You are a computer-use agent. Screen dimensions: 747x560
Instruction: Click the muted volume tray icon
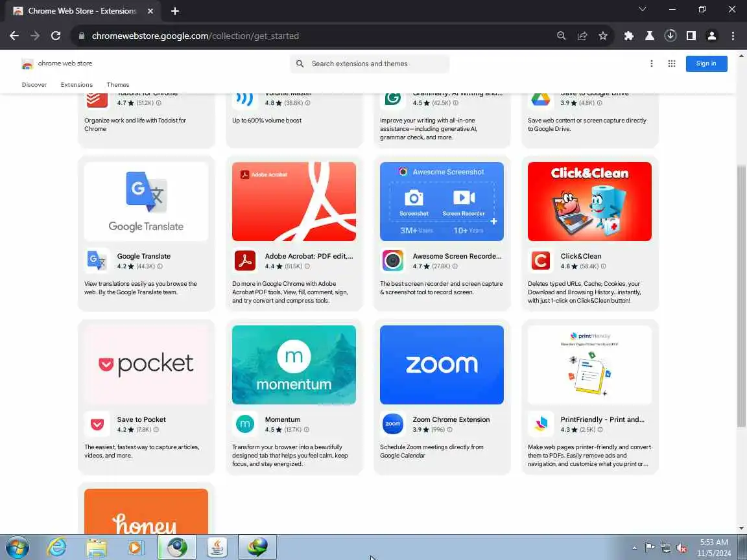pyautogui.click(x=682, y=548)
